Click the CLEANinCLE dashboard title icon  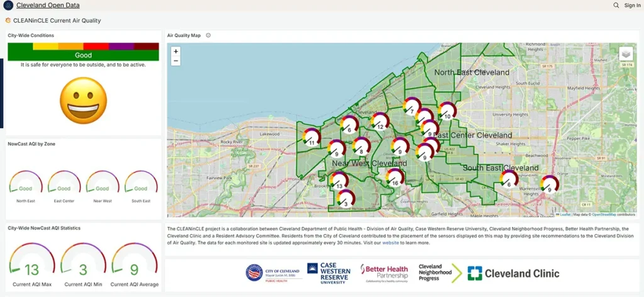click(8, 20)
